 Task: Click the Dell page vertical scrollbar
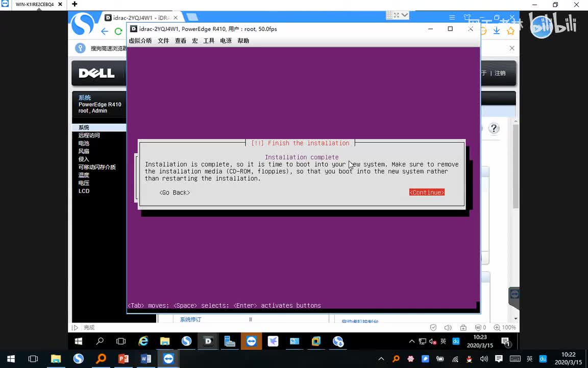[516, 167]
